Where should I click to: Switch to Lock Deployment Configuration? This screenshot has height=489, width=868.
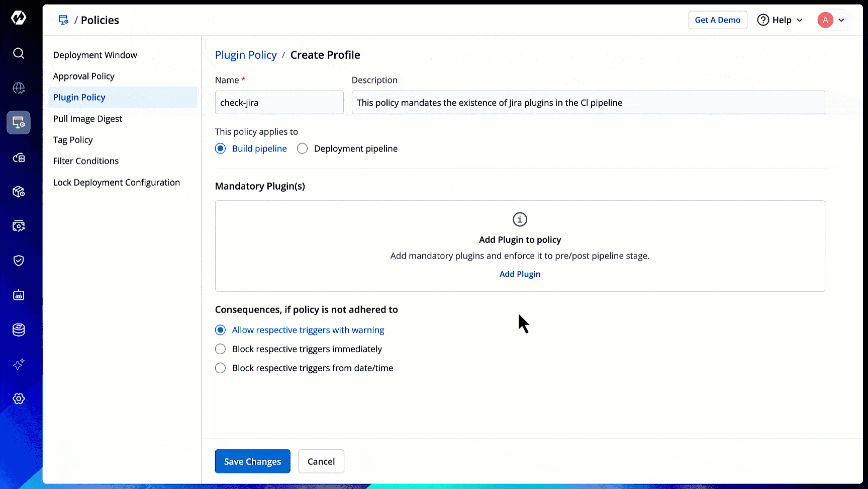click(x=117, y=183)
